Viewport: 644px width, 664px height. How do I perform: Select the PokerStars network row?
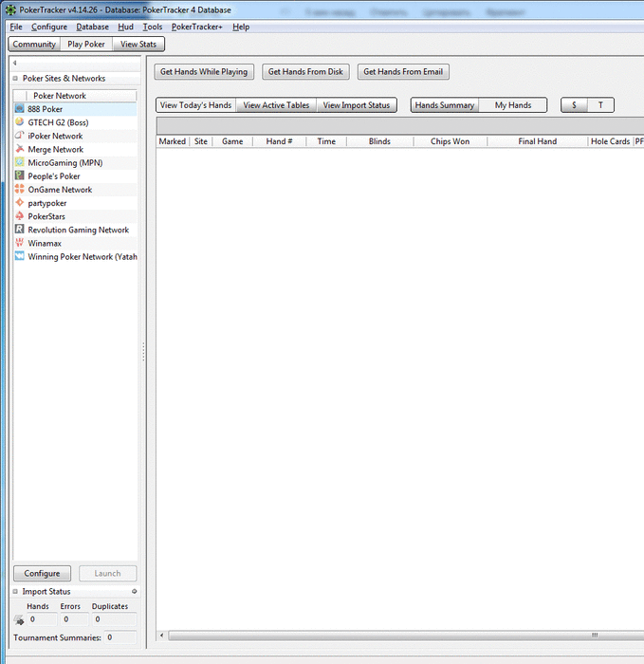tap(75, 216)
